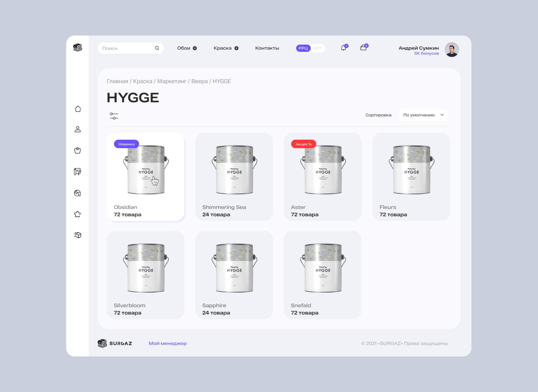Select the paint roller sidebar icon
The height and width of the screenshot is (392, 538).
(x=78, y=172)
